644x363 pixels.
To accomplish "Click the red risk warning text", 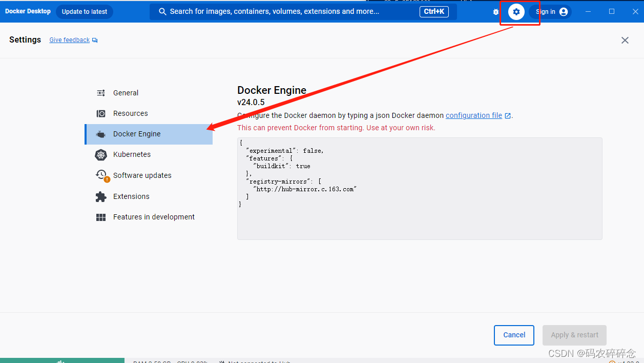I will pos(336,128).
